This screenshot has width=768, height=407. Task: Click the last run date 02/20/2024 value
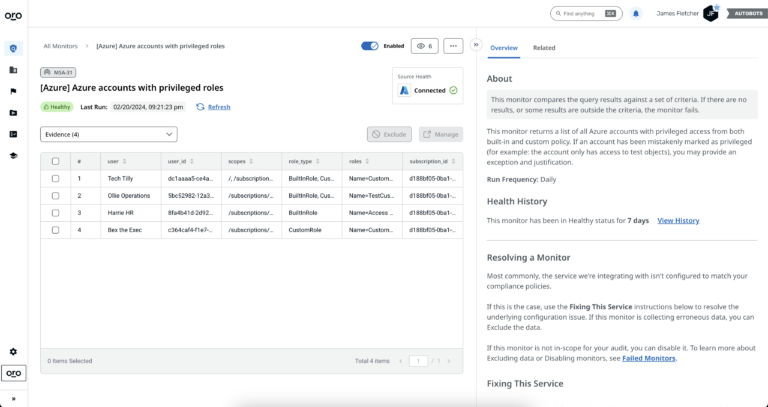pyautogui.click(x=148, y=107)
